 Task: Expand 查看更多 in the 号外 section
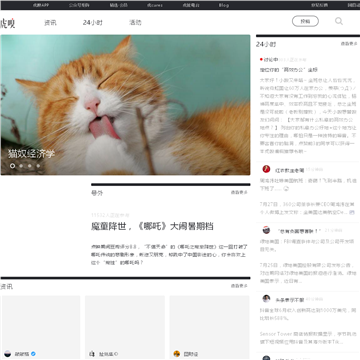pos(239,192)
